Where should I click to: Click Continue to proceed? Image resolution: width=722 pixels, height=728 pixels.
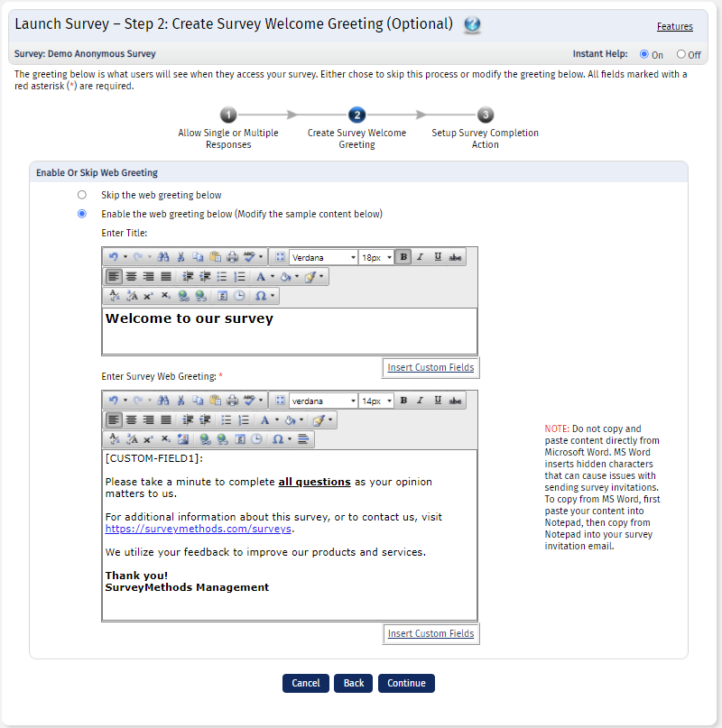click(x=406, y=683)
